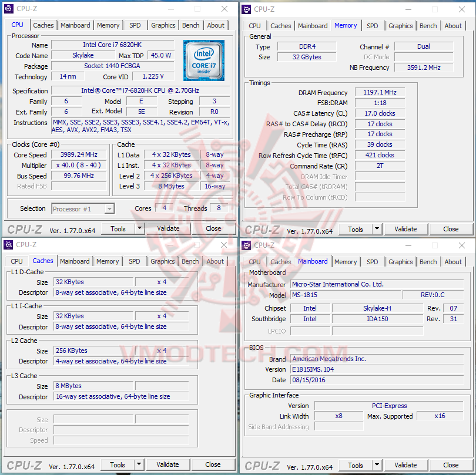Screen dimensions: 476x475
Task: Click Specification field i7-6820HK CPU @ 2.70GHz
Action: [x=140, y=90]
